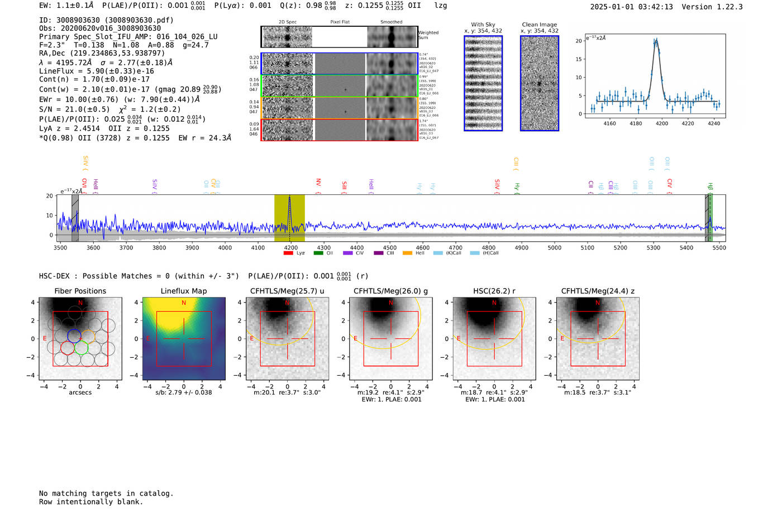The height and width of the screenshot is (532, 782).
Task: Click the Gaussian emission line fit plot
Action: pos(655,76)
